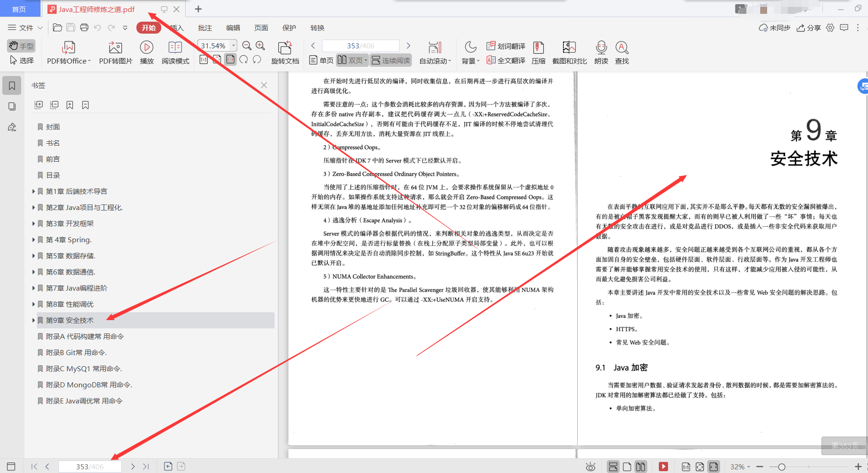Viewport: 868px width, 473px height.
Task: Adjust the zoom slider in status bar
Action: point(782,467)
